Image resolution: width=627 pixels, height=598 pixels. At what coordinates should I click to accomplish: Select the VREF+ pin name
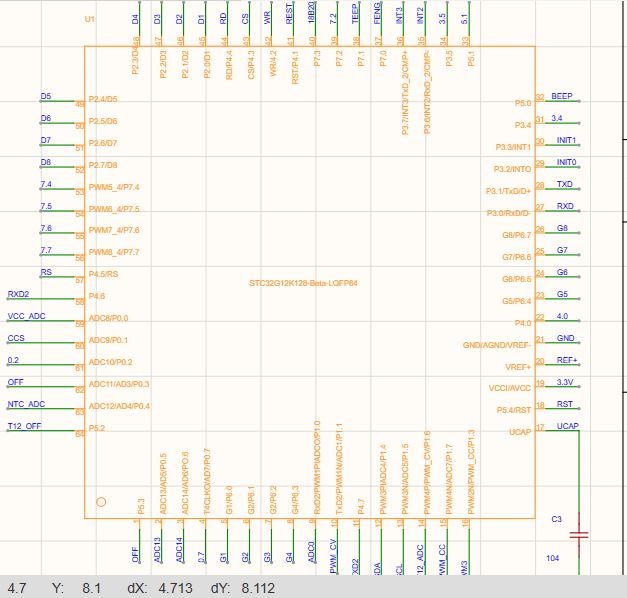(x=518, y=367)
